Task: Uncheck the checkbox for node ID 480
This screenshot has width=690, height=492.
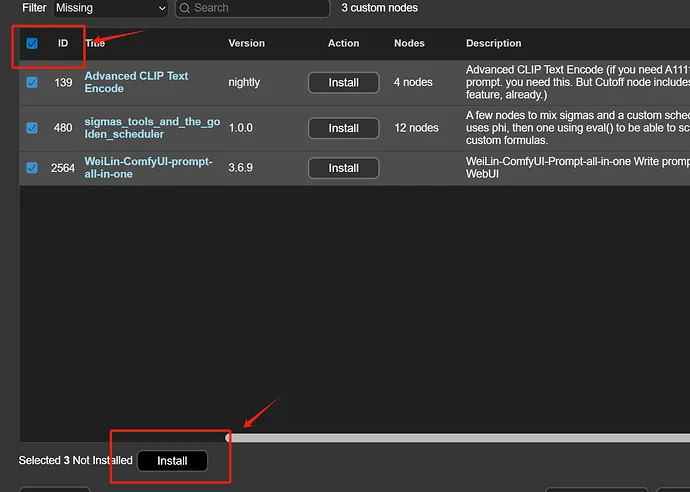Action: coord(32,128)
